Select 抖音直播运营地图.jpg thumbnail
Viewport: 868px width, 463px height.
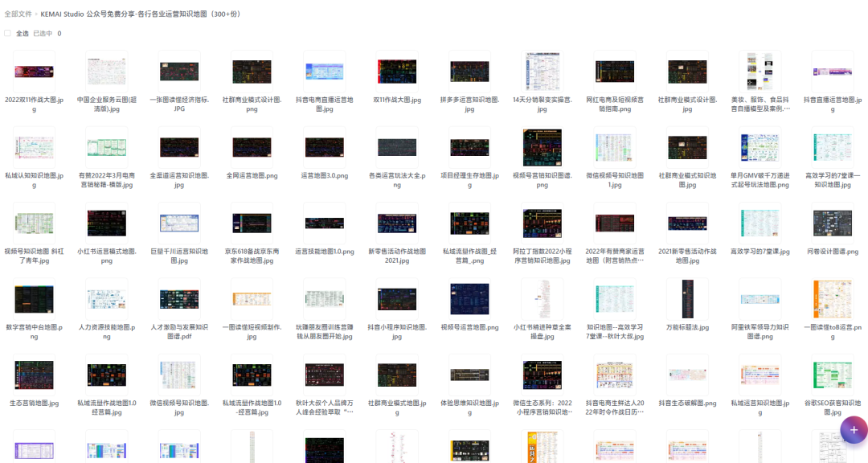[x=832, y=72]
